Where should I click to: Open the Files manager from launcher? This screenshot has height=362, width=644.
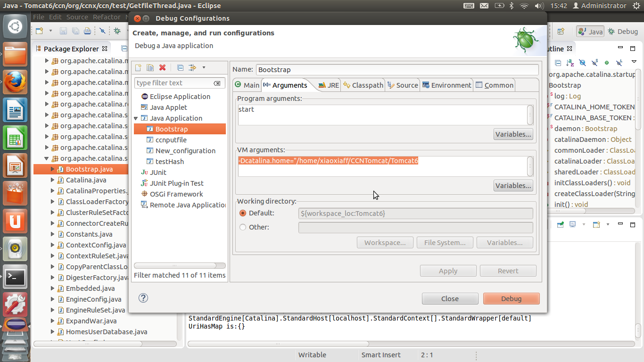pos(15,54)
